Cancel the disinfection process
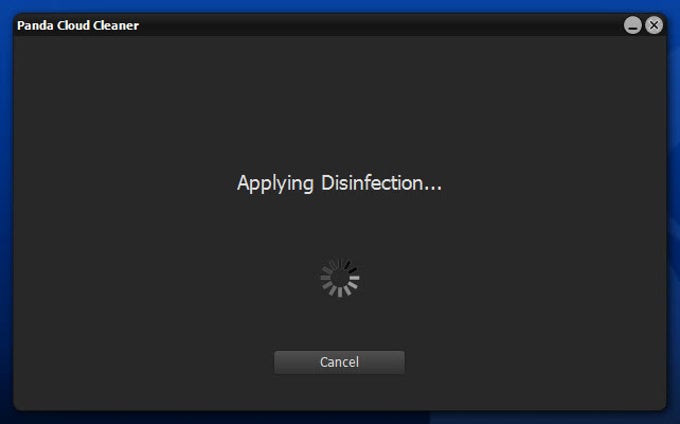 coord(339,362)
